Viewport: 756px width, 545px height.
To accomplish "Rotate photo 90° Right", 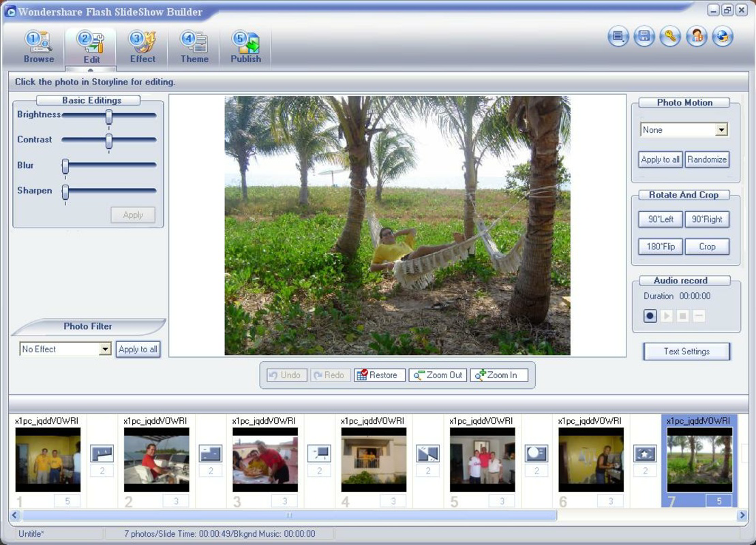I will tap(707, 219).
